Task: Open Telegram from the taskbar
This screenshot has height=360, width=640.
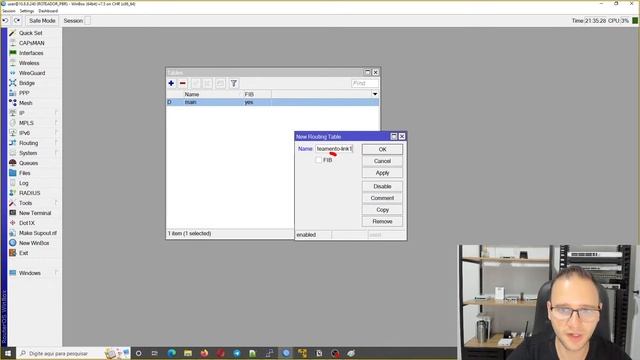Action: click(237, 353)
